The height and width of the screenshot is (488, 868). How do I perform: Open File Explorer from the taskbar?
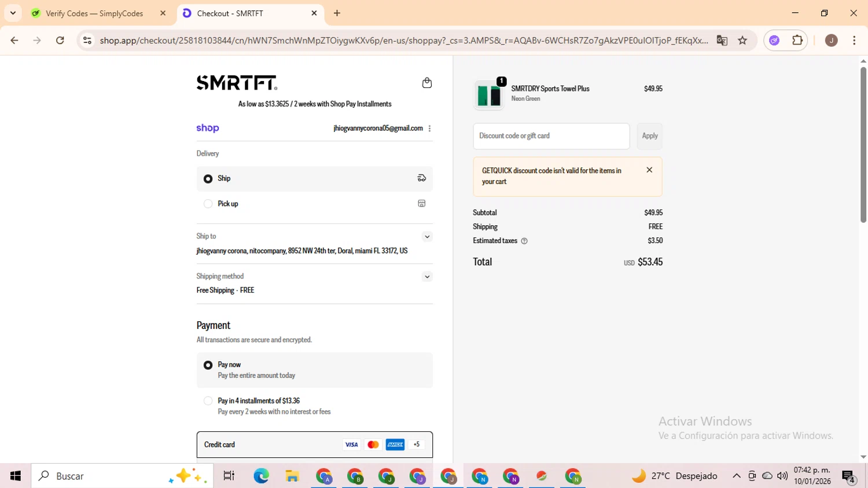click(x=292, y=476)
